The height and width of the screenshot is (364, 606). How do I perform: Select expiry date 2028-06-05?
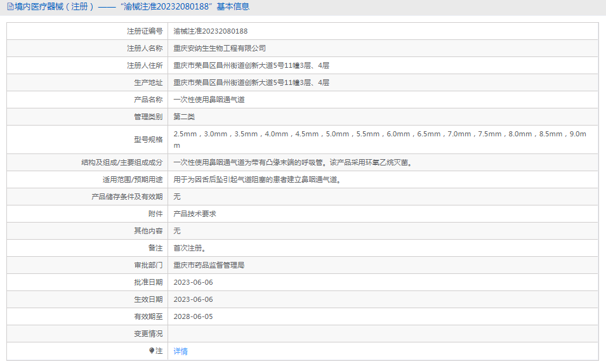pos(194,316)
